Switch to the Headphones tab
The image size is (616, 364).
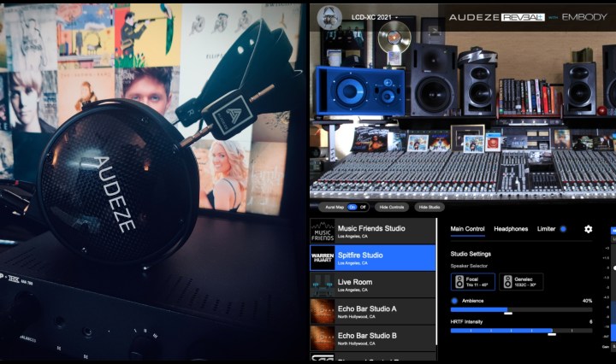click(x=511, y=229)
